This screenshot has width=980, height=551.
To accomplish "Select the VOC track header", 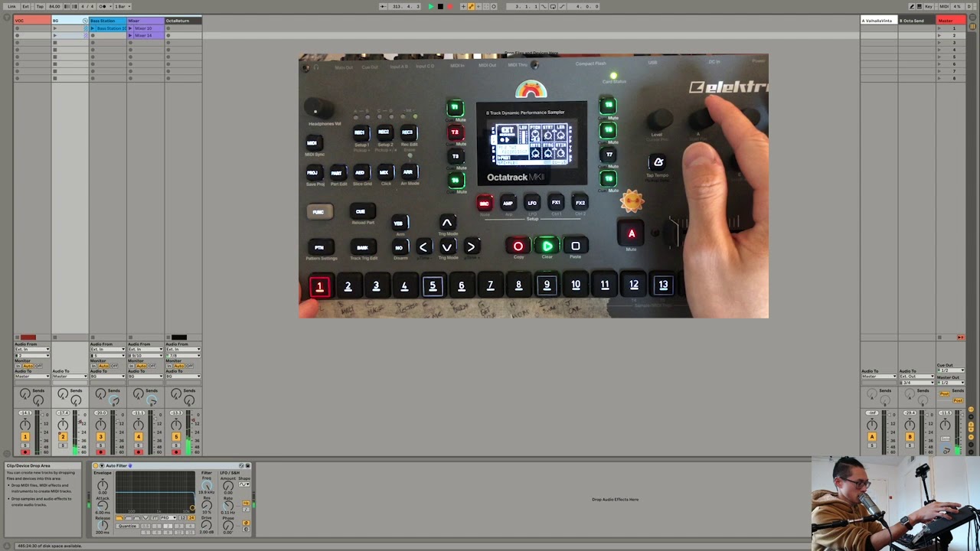I will [x=32, y=21].
